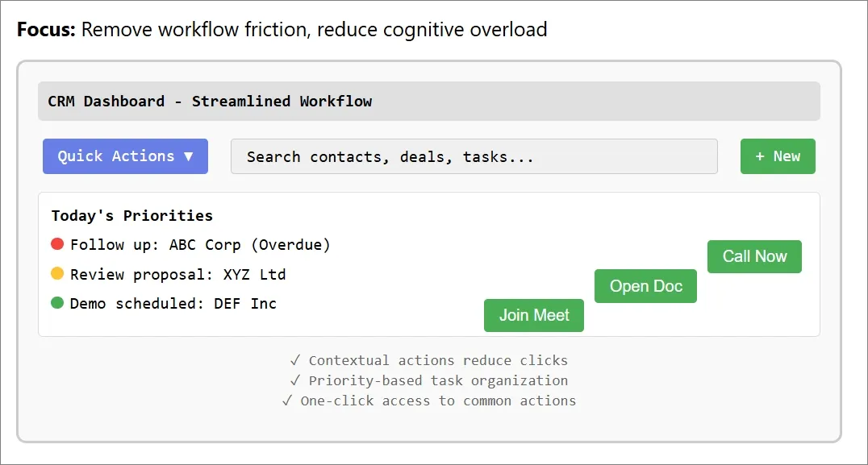
Task: Click the Focus: heading text
Action: coord(46,29)
